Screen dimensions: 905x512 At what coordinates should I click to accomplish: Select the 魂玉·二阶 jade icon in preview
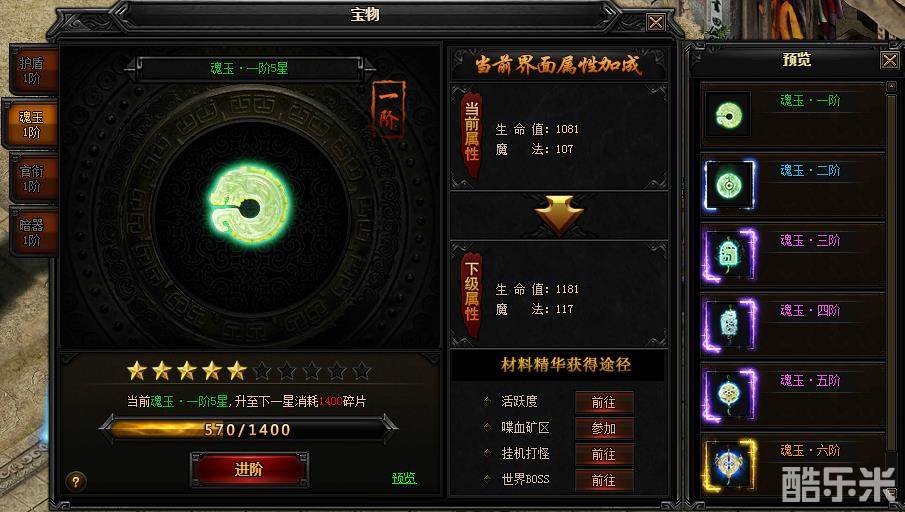click(729, 185)
